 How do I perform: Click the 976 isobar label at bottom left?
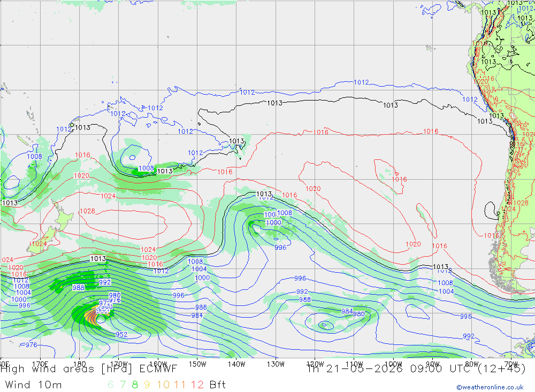32,345
